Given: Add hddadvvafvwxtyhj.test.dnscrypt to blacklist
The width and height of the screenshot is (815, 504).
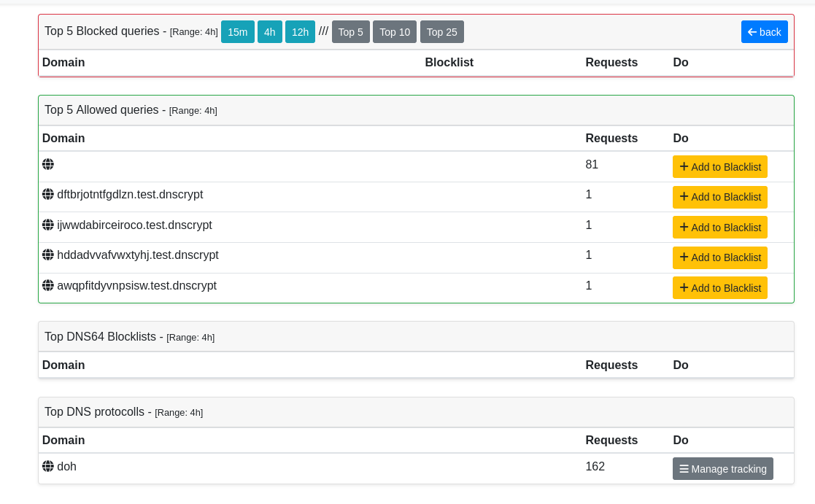Looking at the screenshot, I should click(719, 257).
